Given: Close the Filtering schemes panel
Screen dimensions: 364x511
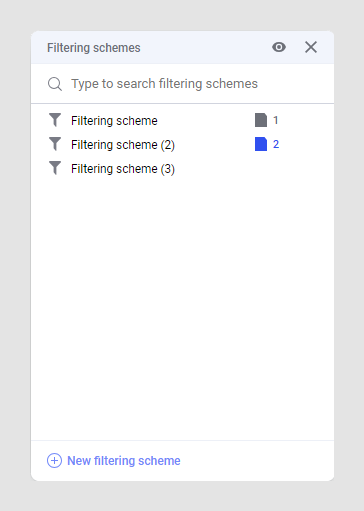Looking at the screenshot, I should coord(311,47).
